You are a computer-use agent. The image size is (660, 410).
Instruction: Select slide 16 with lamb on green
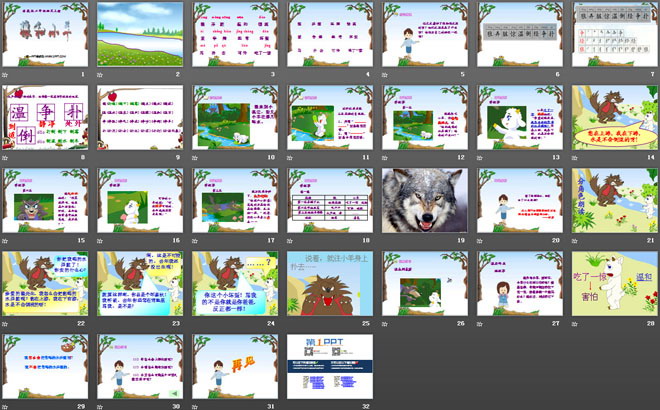coord(140,201)
